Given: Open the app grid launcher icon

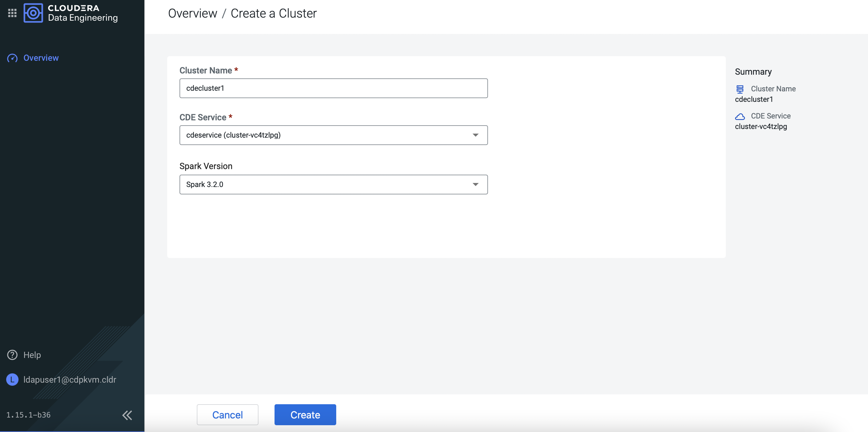Looking at the screenshot, I should pyautogui.click(x=12, y=13).
